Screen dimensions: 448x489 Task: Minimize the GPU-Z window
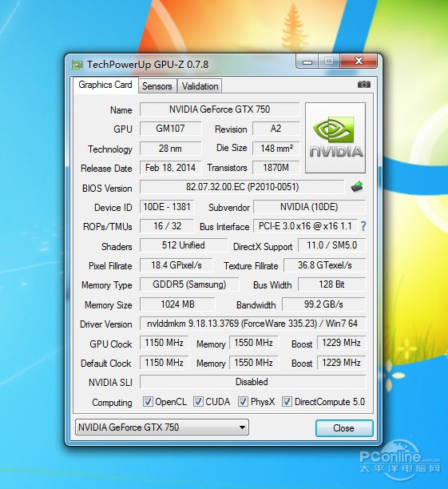[307, 62]
